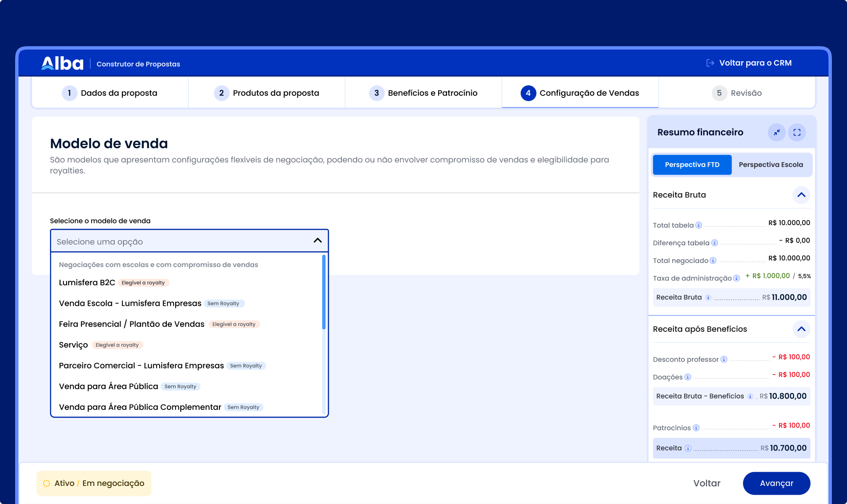Image resolution: width=847 pixels, height=504 pixels.
Task: Switch to Perspectiva Escola view
Action: (771, 165)
